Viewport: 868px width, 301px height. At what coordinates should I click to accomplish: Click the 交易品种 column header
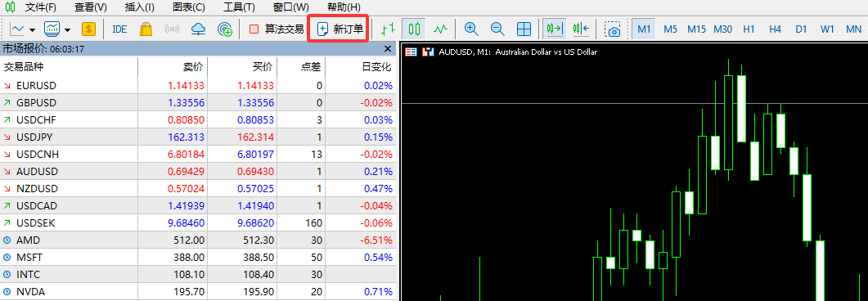click(x=69, y=68)
